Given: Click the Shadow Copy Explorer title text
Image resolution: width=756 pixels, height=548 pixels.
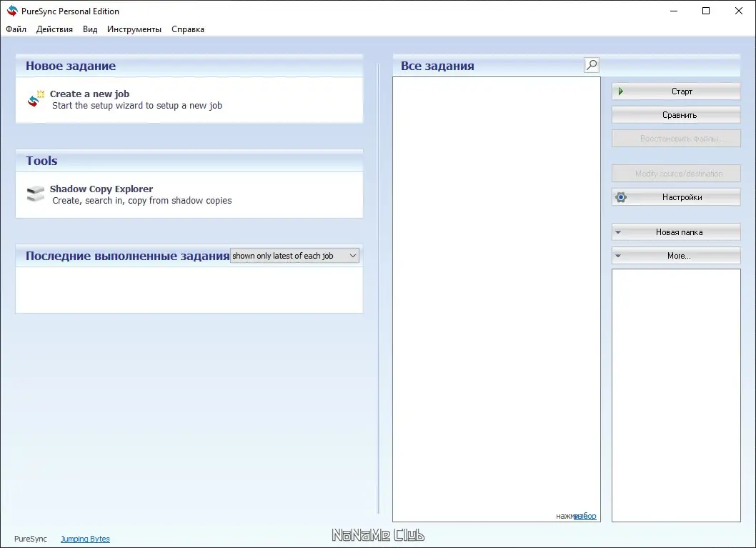Looking at the screenshot, I should click(101, 189).
